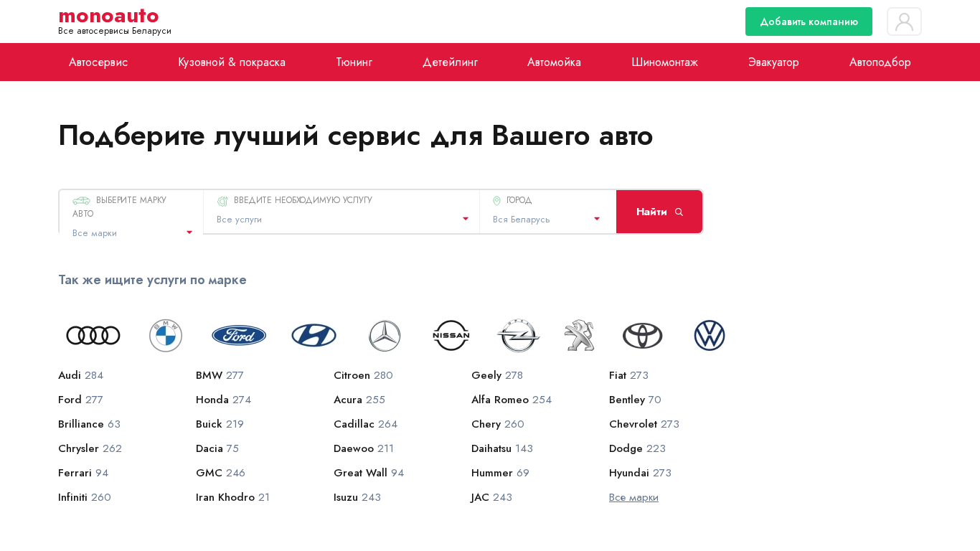Image resolution: width=980 pixels, height=551 pixels.
Task: Click the Mercedes-Benz star logo
Action: pos(385,336)
